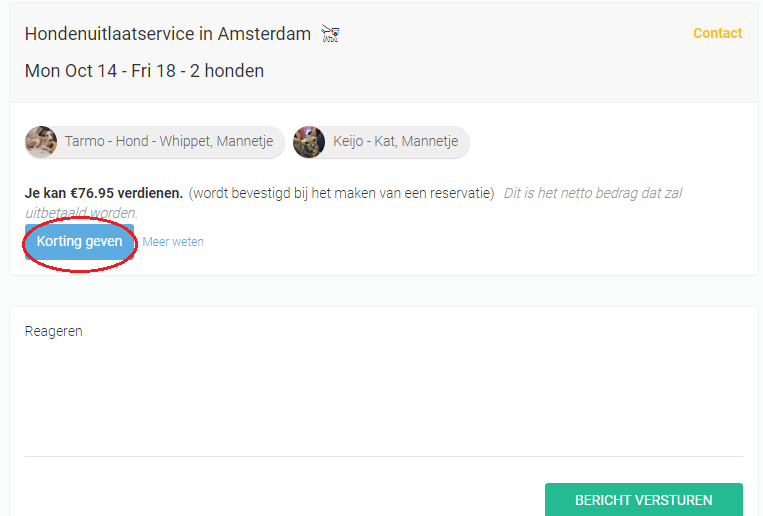The height and width of the screenshot is (516, 763).
Task: Click the dog walking icon beside the title
Action: pos(331,34)
